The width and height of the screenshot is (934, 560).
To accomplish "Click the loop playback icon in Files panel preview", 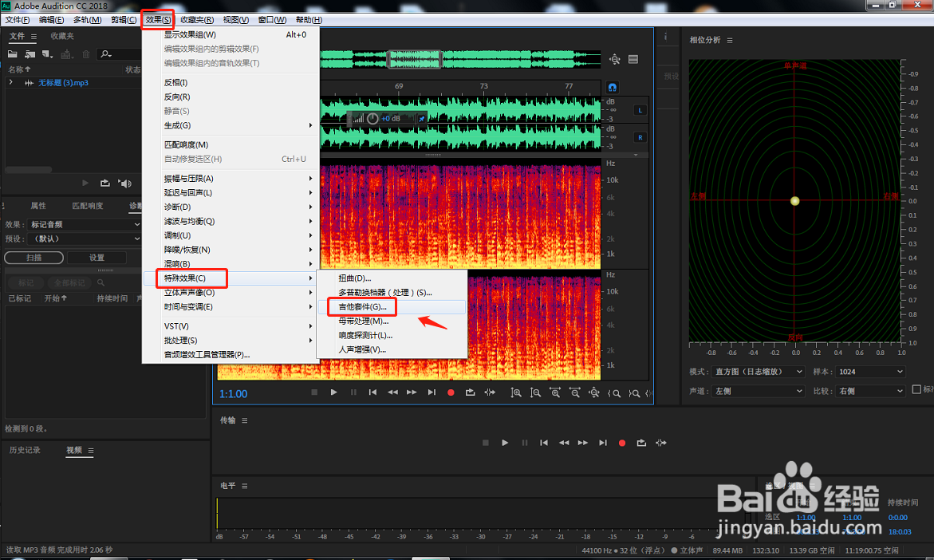I will tap(104, 183).
